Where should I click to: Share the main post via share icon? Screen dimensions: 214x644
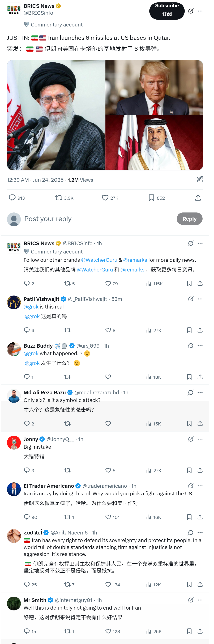(x=198, y=198)
